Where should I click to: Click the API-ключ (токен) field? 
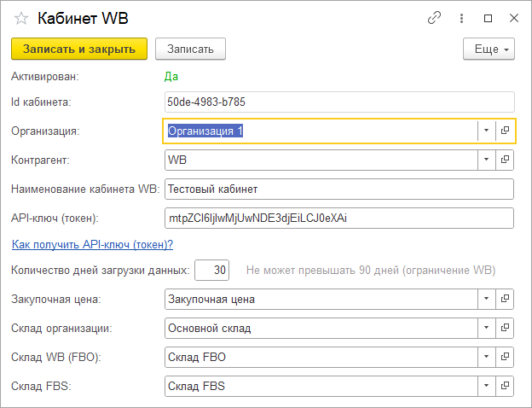[339, 218]
